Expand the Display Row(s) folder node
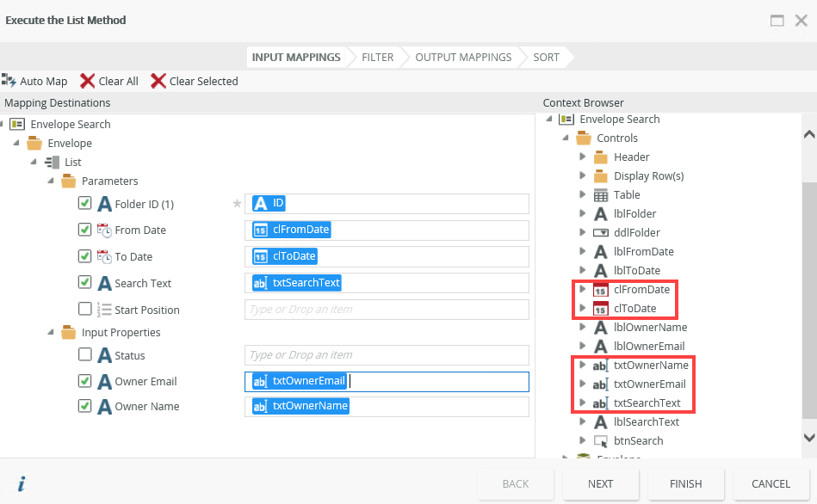Image resolution: width=817 pixels, height=504 pixels. coord(583,176)
